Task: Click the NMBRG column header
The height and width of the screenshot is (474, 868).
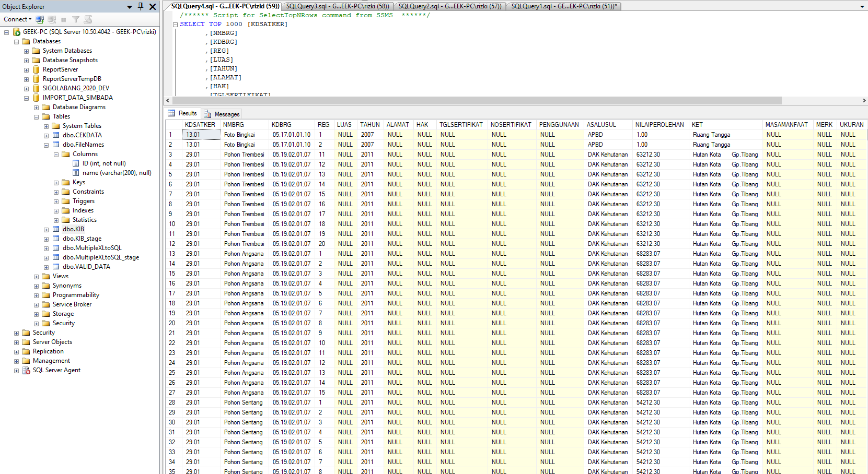Action: click(x=245, y=125)
